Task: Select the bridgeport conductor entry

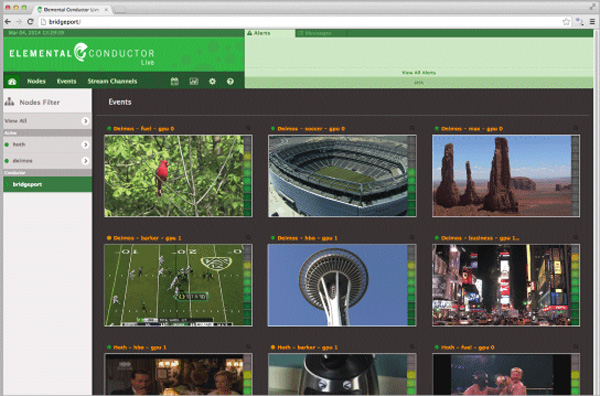Action: tap(47, 184)
